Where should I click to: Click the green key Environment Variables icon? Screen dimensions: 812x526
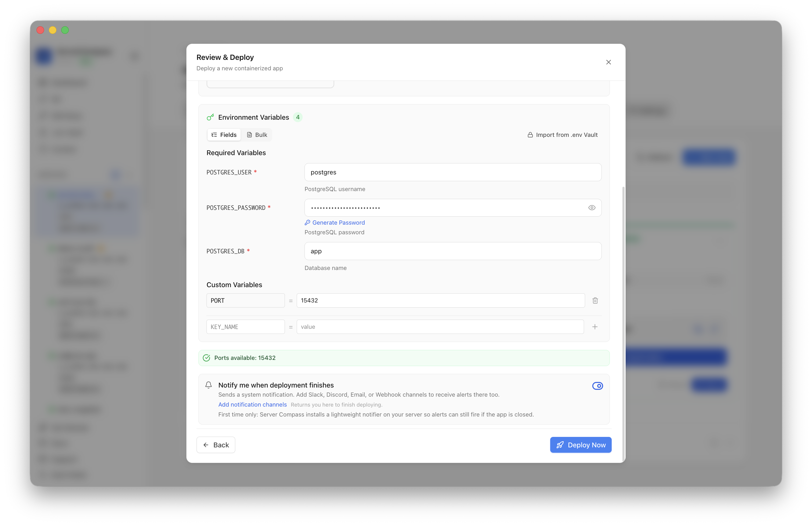click(x=210, y=117)
